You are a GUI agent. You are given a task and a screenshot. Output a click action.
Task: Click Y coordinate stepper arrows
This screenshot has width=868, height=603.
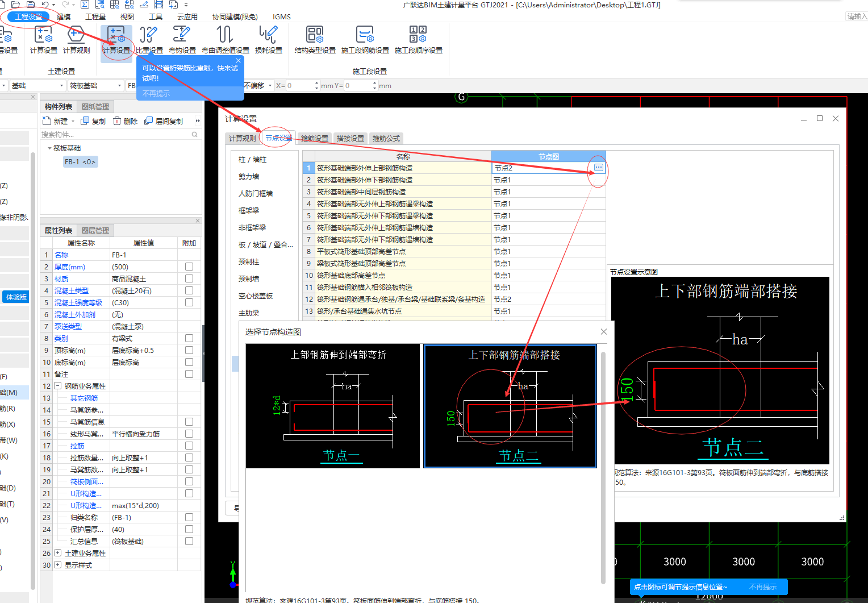[375, 85]
